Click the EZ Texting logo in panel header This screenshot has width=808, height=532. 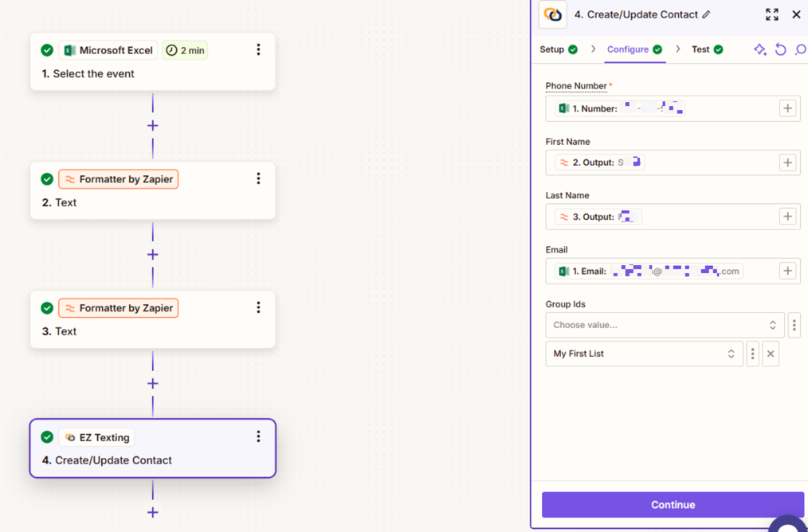[553, 14]
